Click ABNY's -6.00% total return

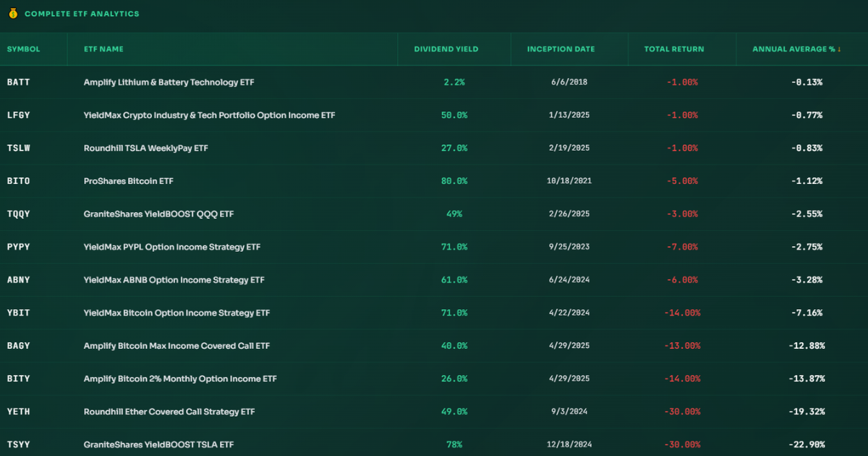(x=682, y=280)
